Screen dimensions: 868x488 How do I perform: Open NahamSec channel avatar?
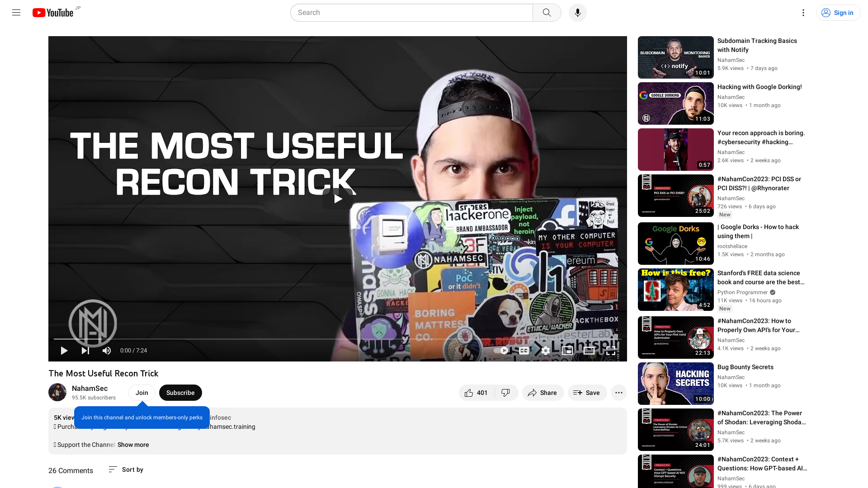[57, 392]
